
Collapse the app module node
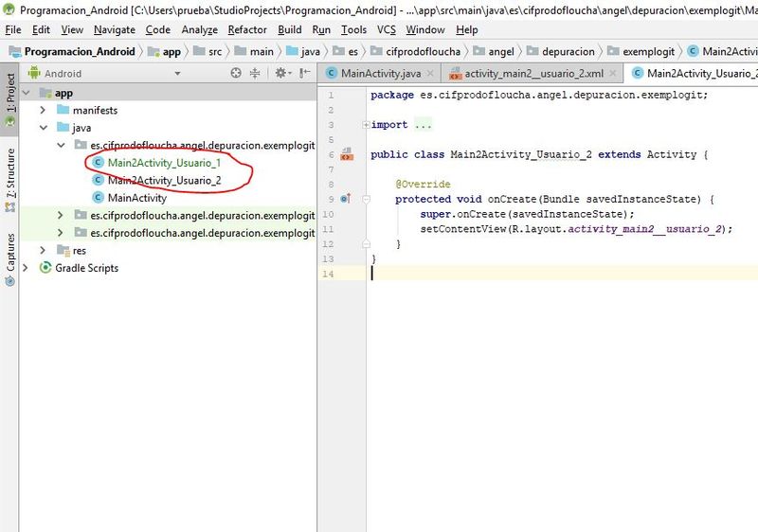[27, 93]
